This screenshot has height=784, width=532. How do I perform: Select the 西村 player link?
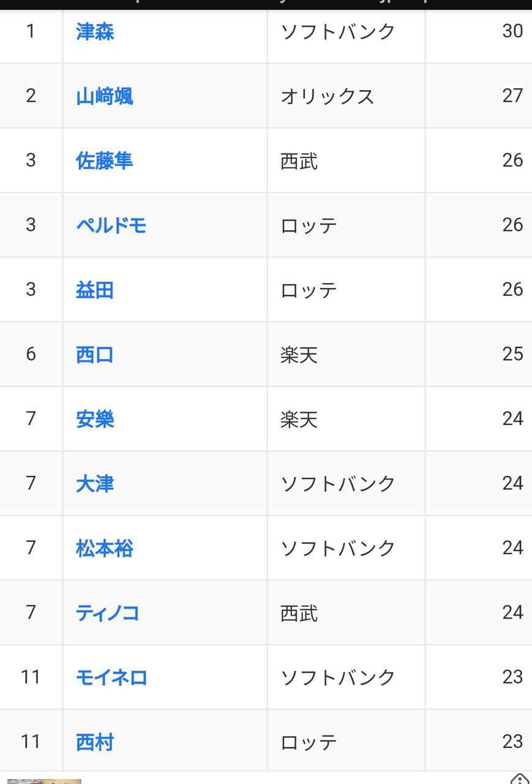tap(95, 742)
